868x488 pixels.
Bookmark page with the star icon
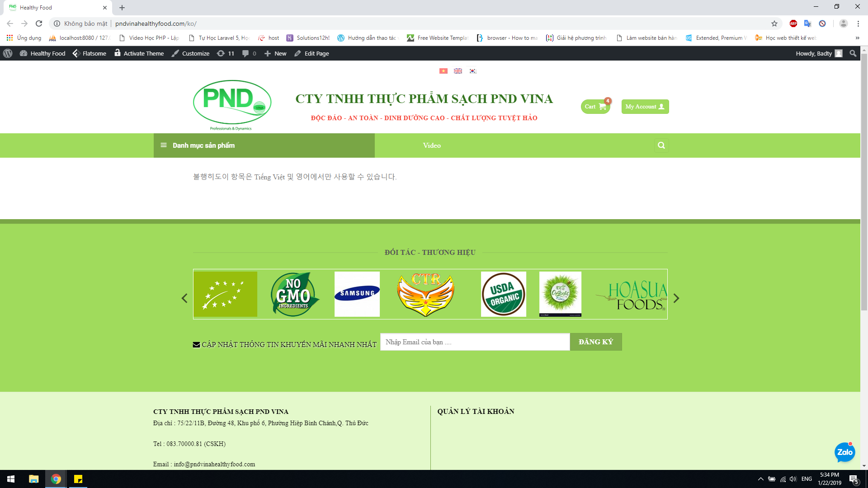coord(774,23)
